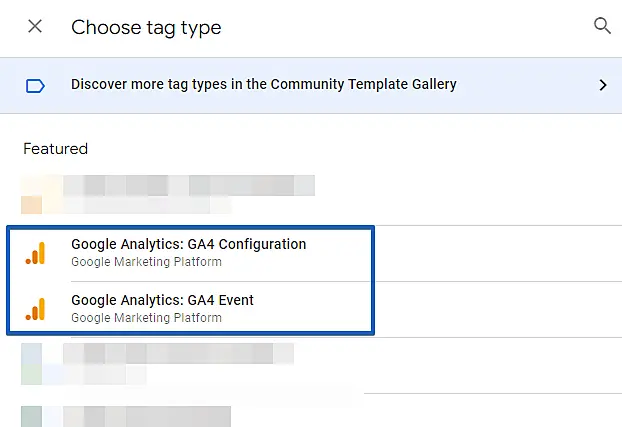Screen dimensions: 622x427
Task: Click the blurred icon above GA4 Configuration
Action: 32,195
